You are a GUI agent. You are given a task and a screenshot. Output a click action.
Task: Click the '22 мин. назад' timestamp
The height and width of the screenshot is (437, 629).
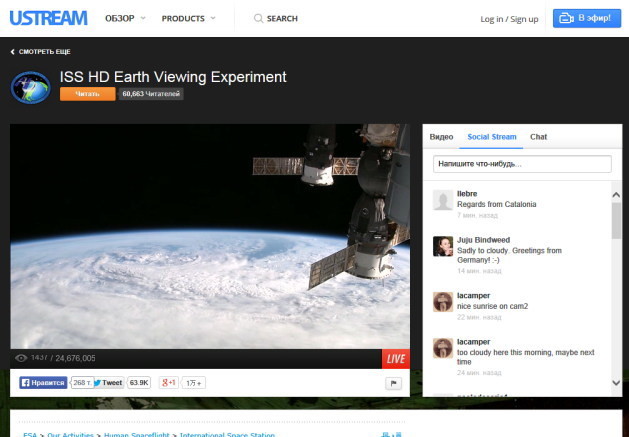(479, 317)
